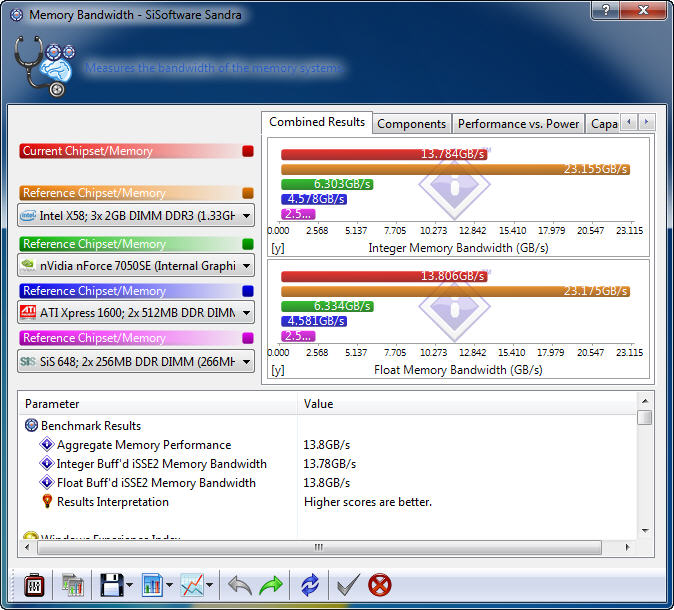Click the green 6.334GB/s float bar

[327, 306]
